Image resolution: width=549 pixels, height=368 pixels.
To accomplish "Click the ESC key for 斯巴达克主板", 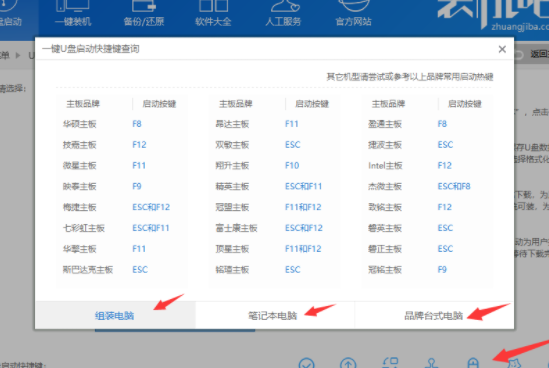I will [x=140, y=270].
